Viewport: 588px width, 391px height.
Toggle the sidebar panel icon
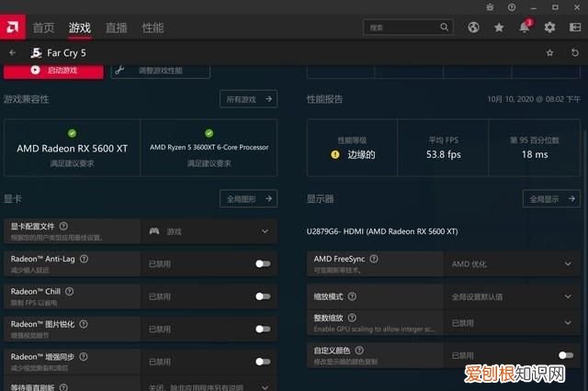tap(575, 28)
